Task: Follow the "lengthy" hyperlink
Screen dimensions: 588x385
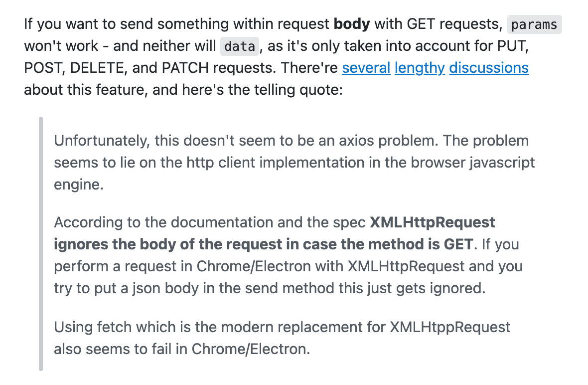Action: 420,68
